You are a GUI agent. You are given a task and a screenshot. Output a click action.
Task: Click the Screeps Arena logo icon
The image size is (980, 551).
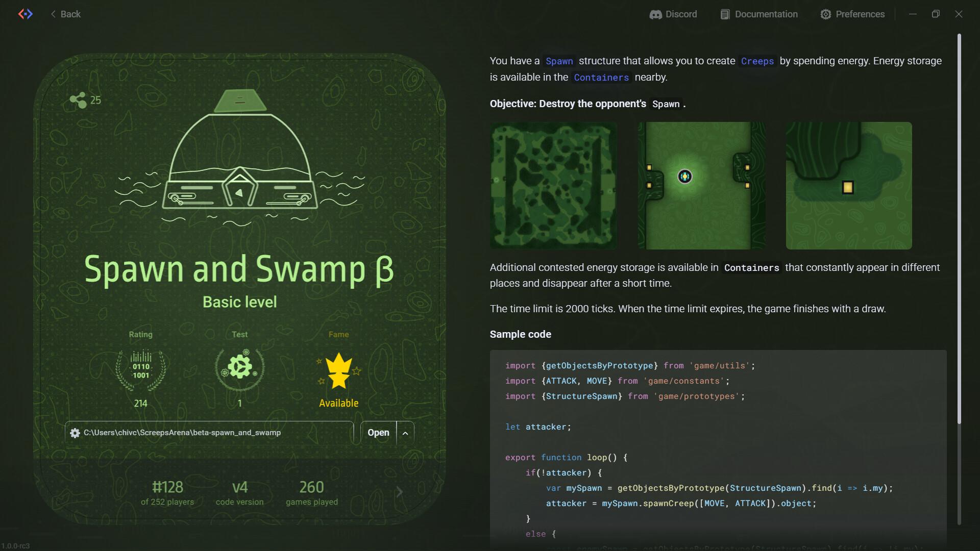(26, 14)
